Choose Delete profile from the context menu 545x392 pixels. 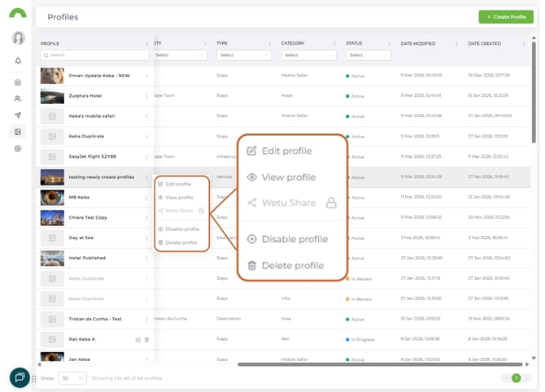point(181,242)
